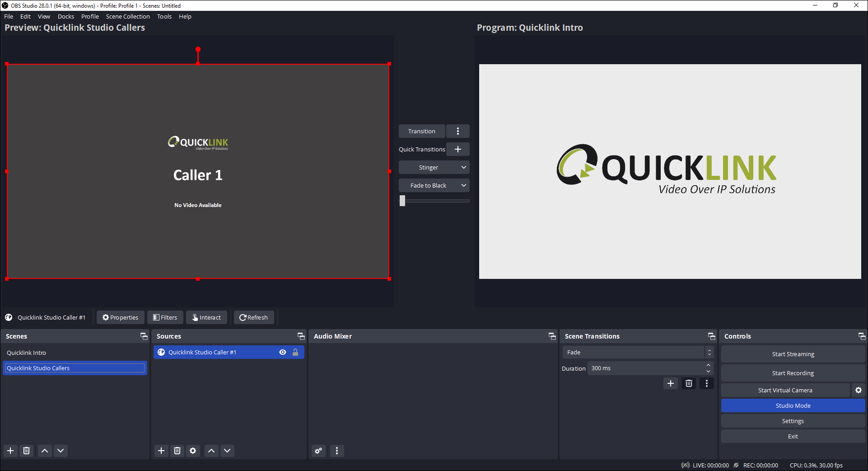Select the Quicklink Intro scene
Viewport: 868px width, 471px height.
[75, 353]
